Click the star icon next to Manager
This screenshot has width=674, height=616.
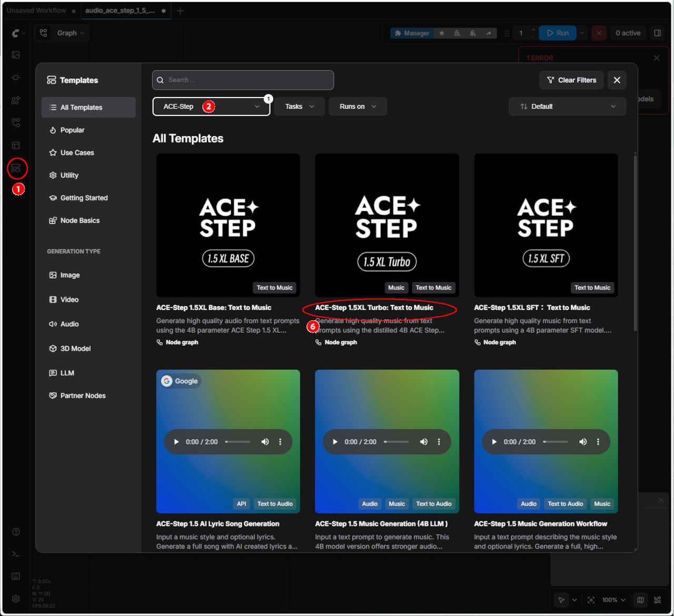(442, 33)
